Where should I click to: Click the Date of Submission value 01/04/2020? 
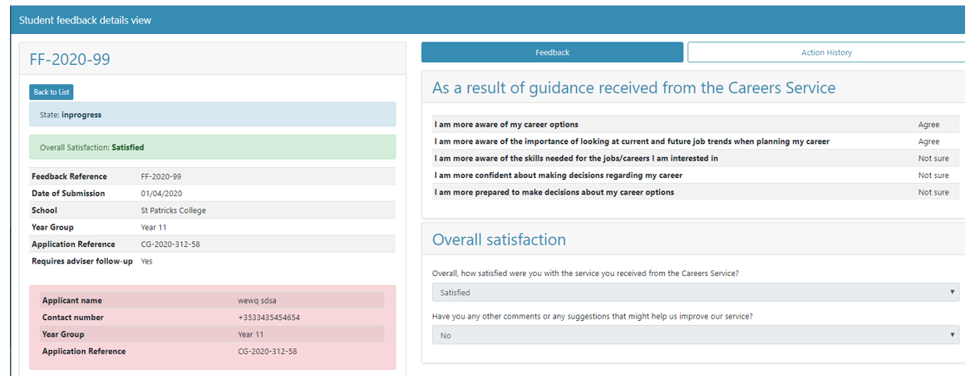pos(163,194)
